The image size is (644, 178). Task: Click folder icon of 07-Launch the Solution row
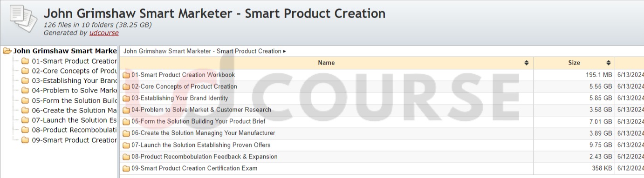tap(126, 145)
